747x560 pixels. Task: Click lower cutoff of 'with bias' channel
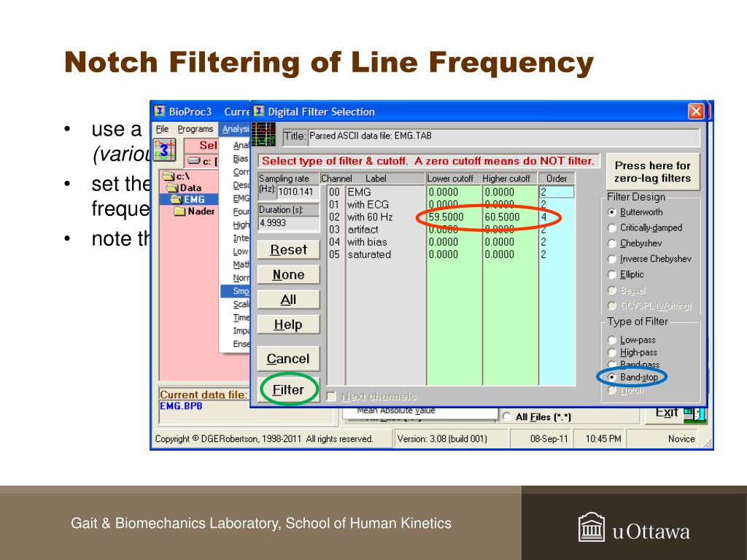[x=444, y=242]
